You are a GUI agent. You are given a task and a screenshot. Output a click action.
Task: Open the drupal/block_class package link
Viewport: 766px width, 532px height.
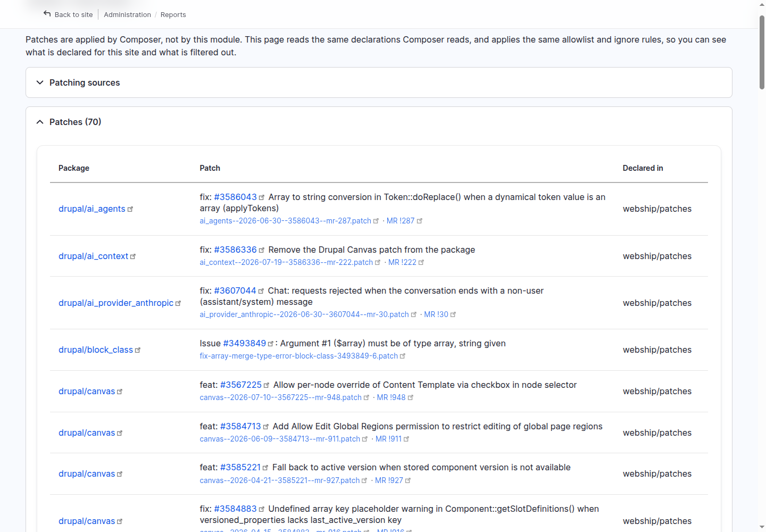[96, 350]
